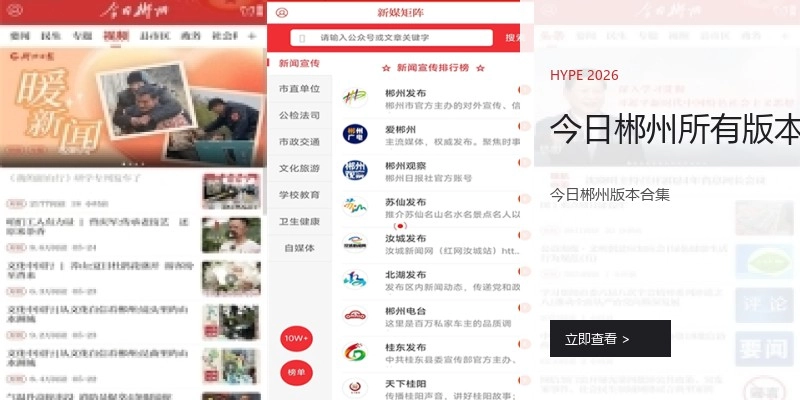Select the 自媒体 category
The height and width of the screenshot is (400, 800).
coord(299,248)
